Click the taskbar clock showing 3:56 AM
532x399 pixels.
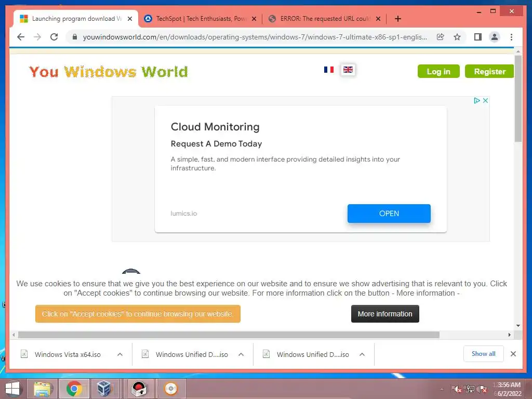coord(509,389)
